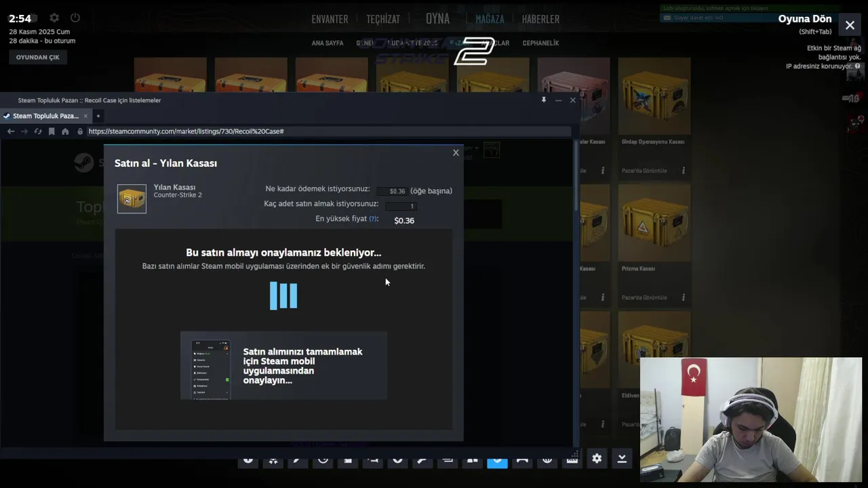Go to the overlay browser home page
Viewport: 868px width, 488px height.
pyautogui.click(x=65, y=131)
